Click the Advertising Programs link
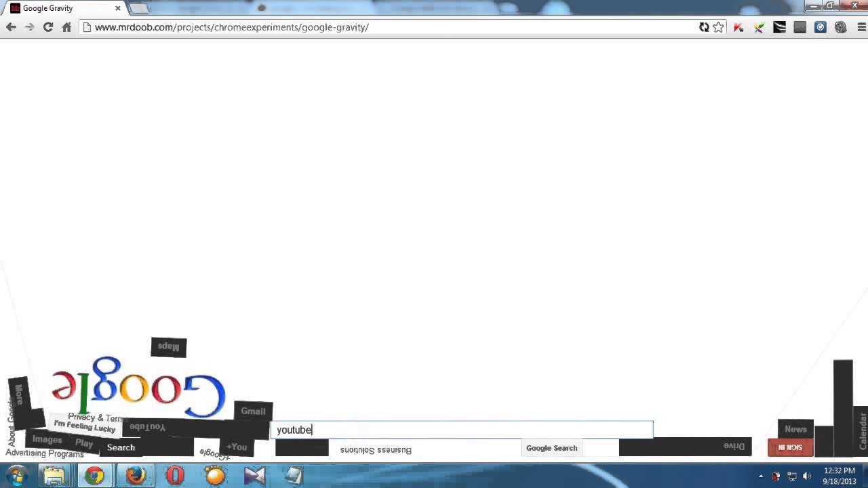The image size is (868, 488). [45, 453]
